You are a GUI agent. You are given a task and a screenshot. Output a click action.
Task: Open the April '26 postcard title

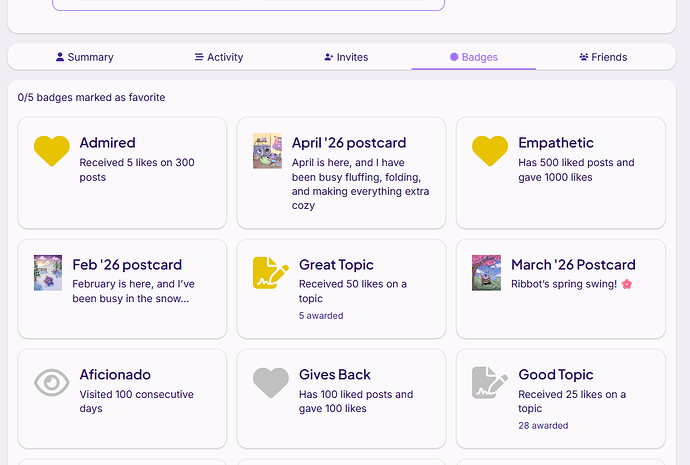349,143
